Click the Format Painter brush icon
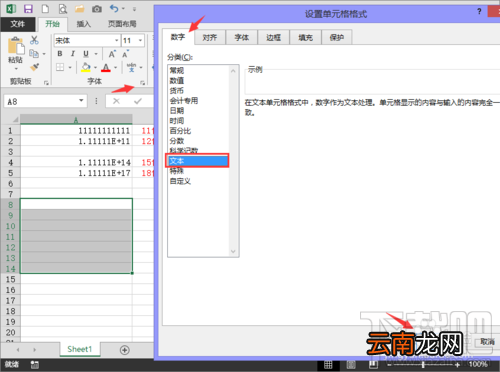The height and width of the screenshot is (372, 500). click(34, 67)
